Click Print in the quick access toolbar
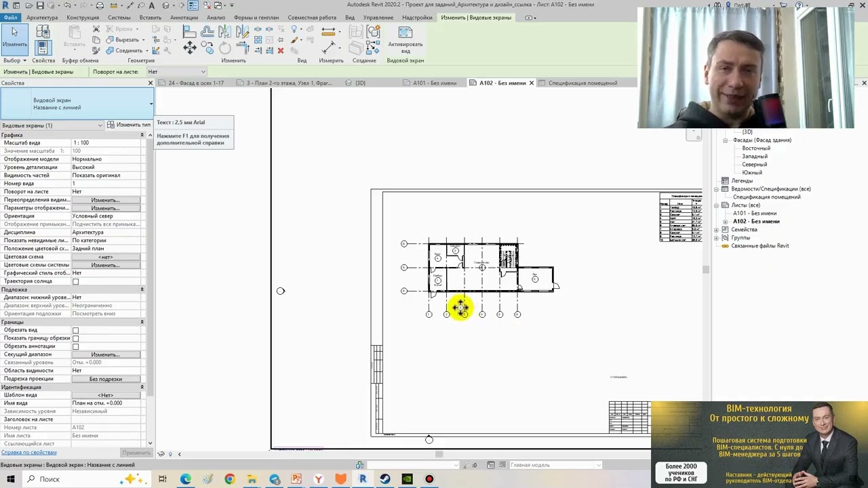 point(100,5)
